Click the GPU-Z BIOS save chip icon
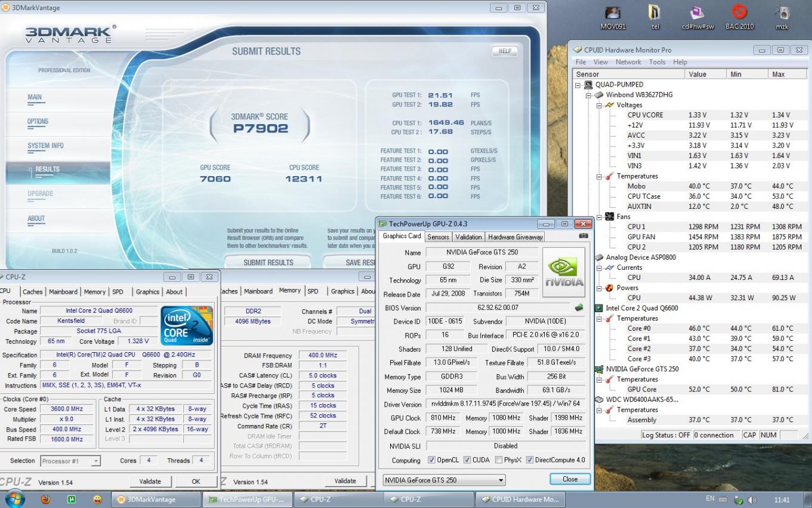 click(x=578, y=308)
